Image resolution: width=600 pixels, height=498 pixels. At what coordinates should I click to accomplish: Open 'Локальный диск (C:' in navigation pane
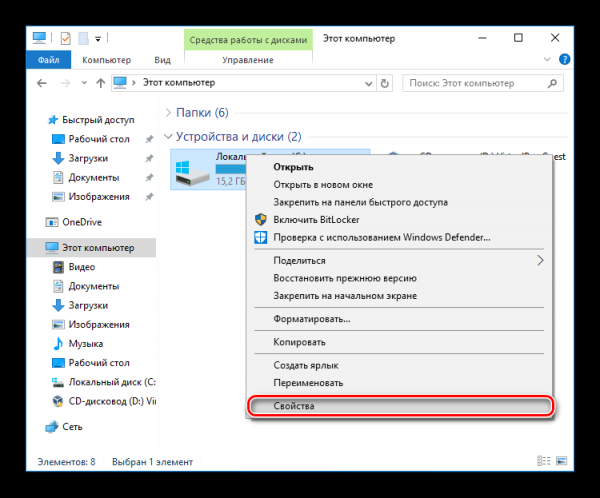[x=112, y=382]
